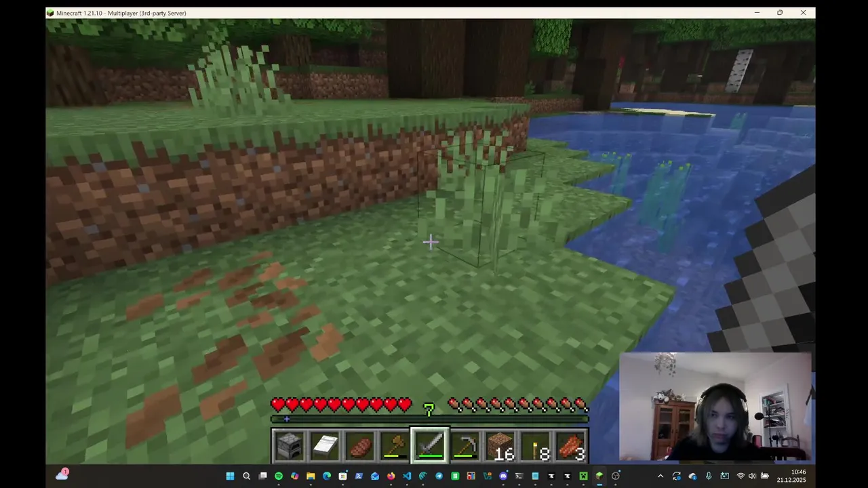This screenshot has height=488, width=868.
Task: Expand the hidden system tray icons chevron
Action: 660,476
